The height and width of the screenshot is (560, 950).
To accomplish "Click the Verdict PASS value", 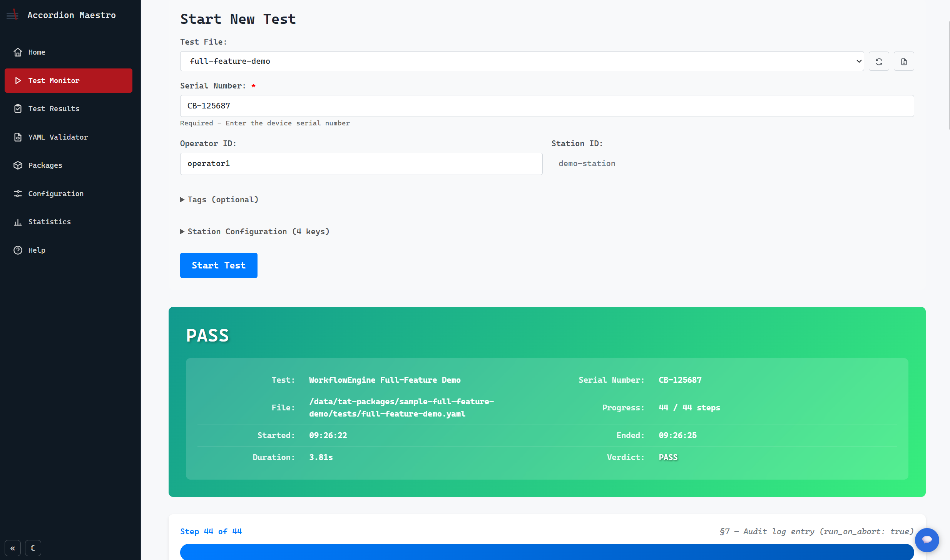I will click(x=668, y=457).
